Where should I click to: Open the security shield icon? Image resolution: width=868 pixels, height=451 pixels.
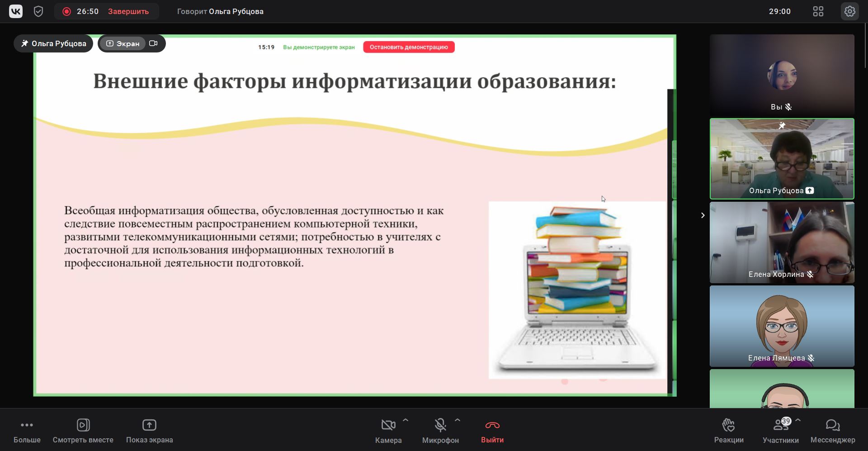[38, 11]
